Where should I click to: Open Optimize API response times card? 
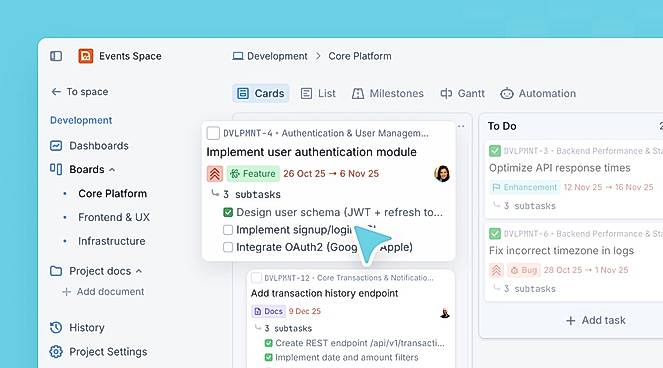(x=559, y=168)
